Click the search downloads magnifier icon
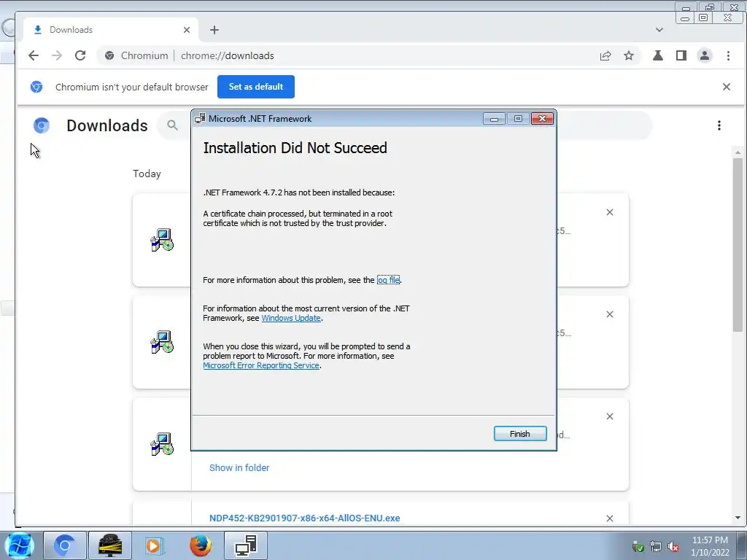The height and width of the screenshot is (560, 747). pyautogui.click(x=172, y=125)
